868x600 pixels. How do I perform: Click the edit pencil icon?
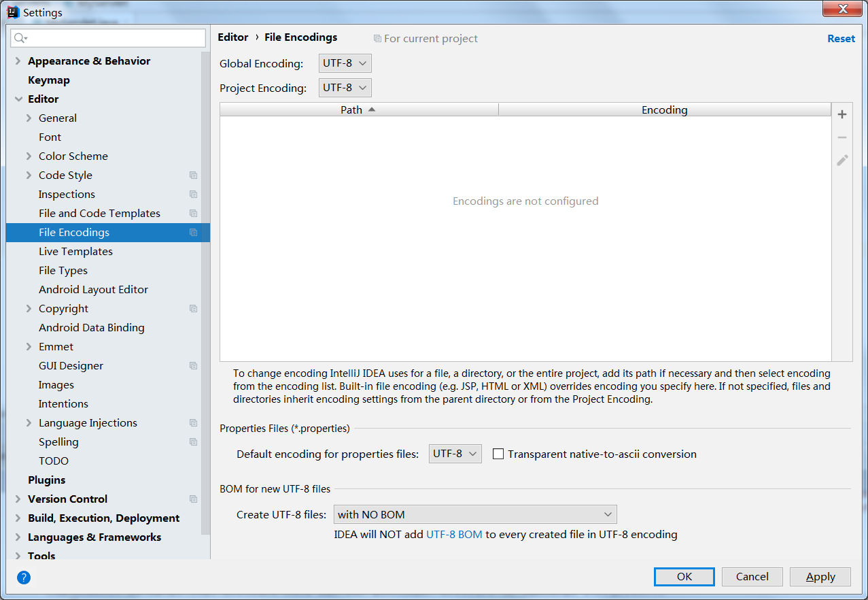[842, 161]
